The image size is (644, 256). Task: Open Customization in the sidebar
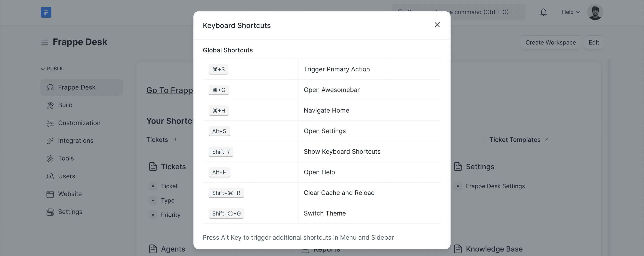tap(79, 123)
